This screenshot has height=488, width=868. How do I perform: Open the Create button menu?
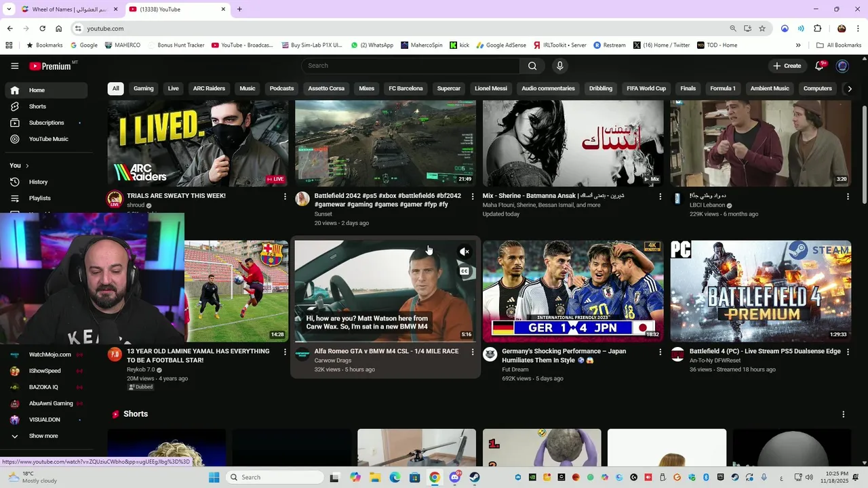787,66
